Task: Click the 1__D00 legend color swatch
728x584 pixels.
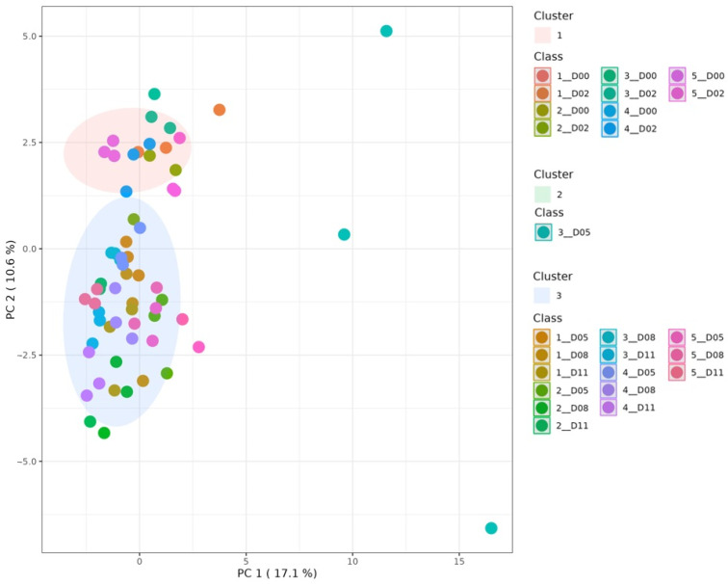Action: pyautogui.click(x=542, y=76)
